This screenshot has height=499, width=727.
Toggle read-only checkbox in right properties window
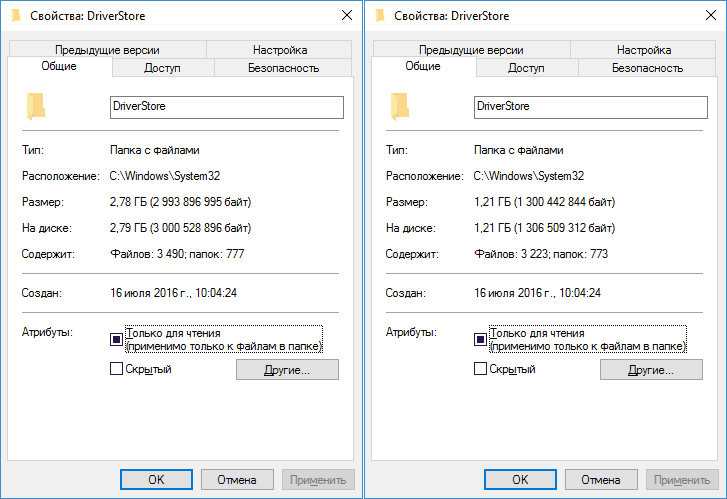480,339
